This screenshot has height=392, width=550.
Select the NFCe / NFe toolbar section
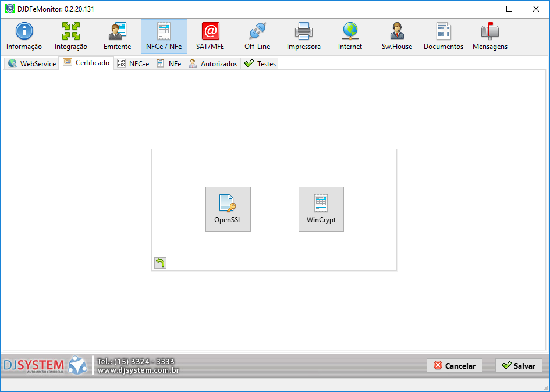[164, 36]
